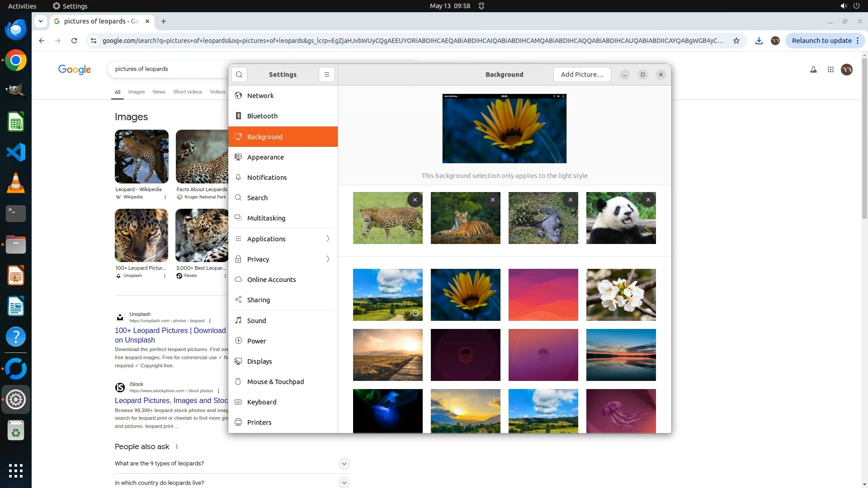Open the Google apps grid icon

click(x=830, y=70)
